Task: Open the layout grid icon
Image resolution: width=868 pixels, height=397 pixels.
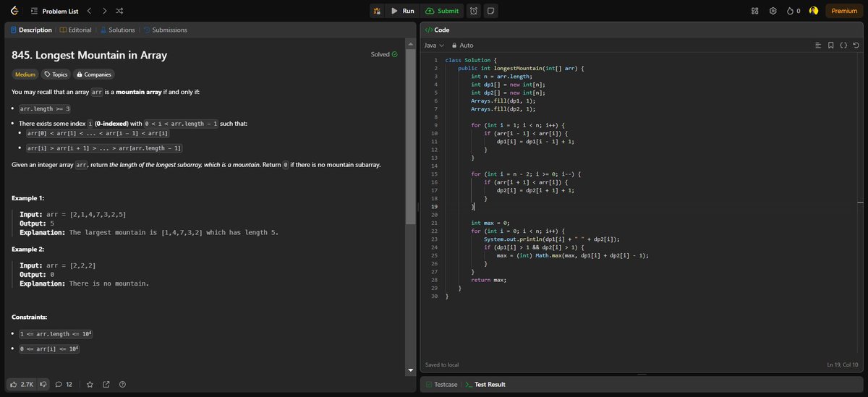Action: point(755,11)
